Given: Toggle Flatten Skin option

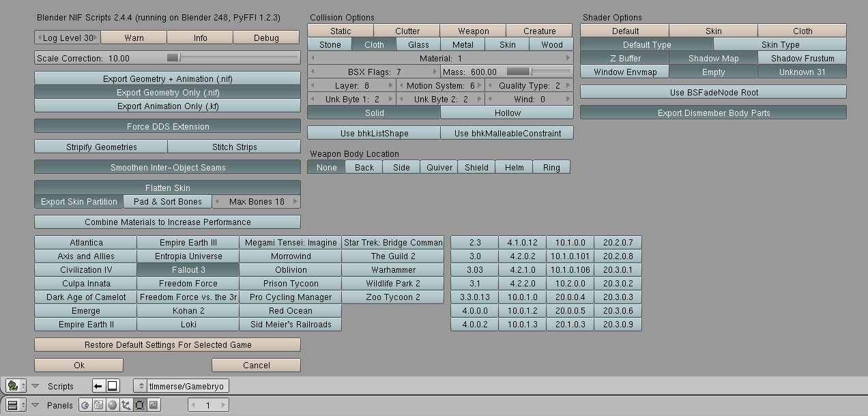Looking at the screenshot, I should click(x=167, y=188).
